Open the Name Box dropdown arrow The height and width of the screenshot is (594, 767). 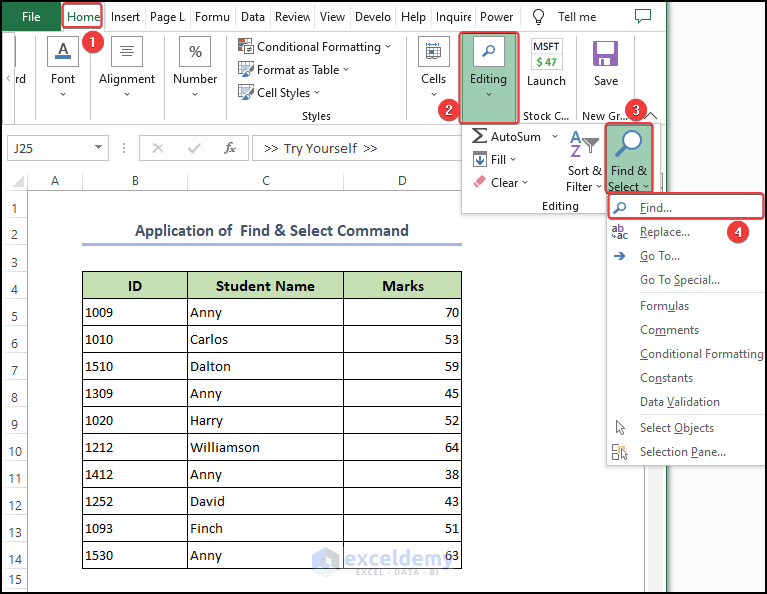click(x=98, y=148)
